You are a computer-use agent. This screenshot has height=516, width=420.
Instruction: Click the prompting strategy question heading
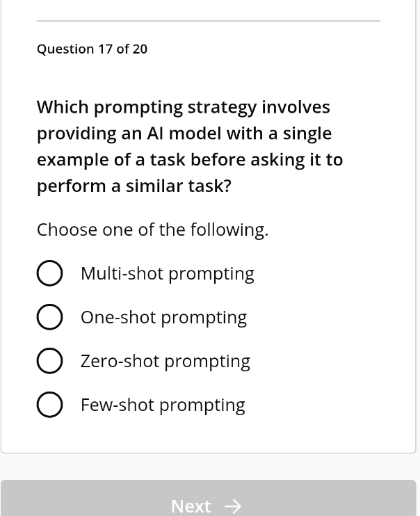point(189,146)
